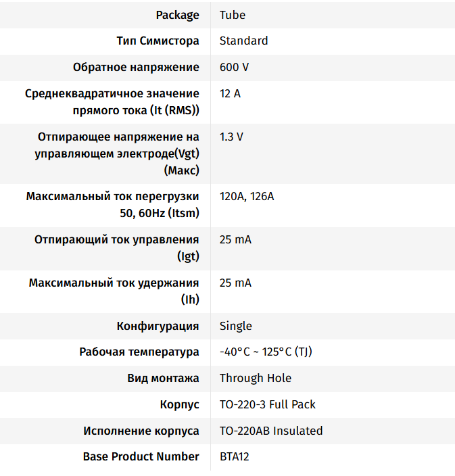Click the "Обратное напряжение" label

136,67
